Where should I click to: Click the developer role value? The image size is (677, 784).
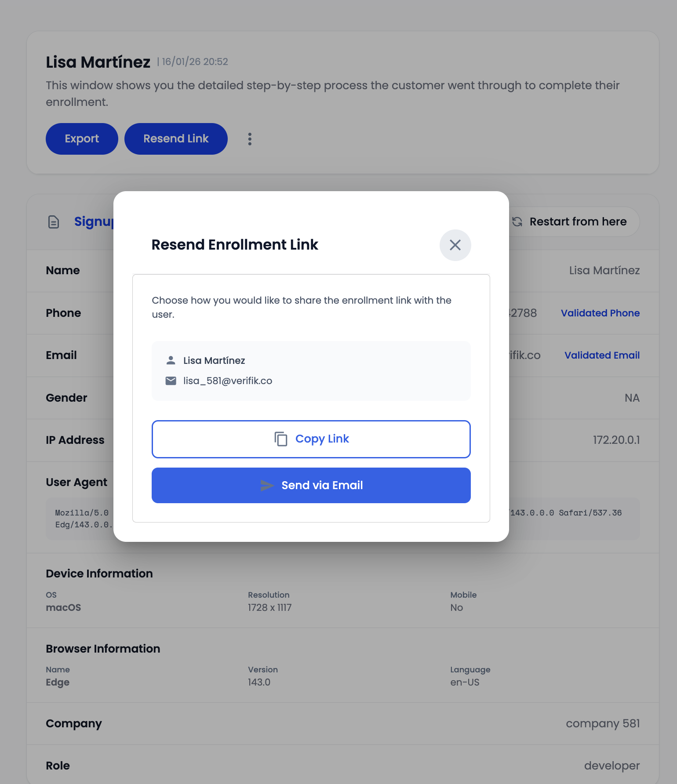611,766
